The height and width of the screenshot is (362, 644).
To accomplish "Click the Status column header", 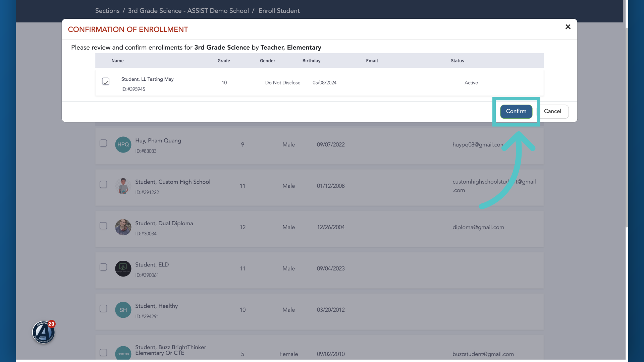I will click(458, 61).
